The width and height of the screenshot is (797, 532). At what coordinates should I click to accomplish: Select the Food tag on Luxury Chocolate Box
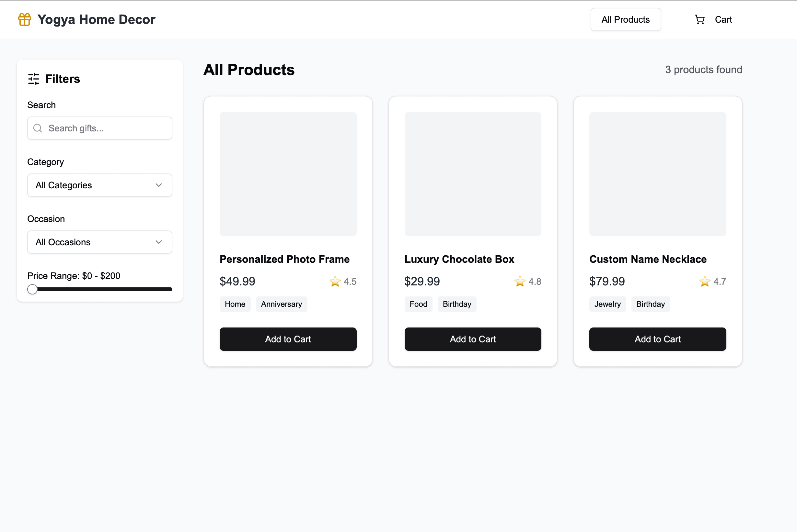(x=418, y=304)
